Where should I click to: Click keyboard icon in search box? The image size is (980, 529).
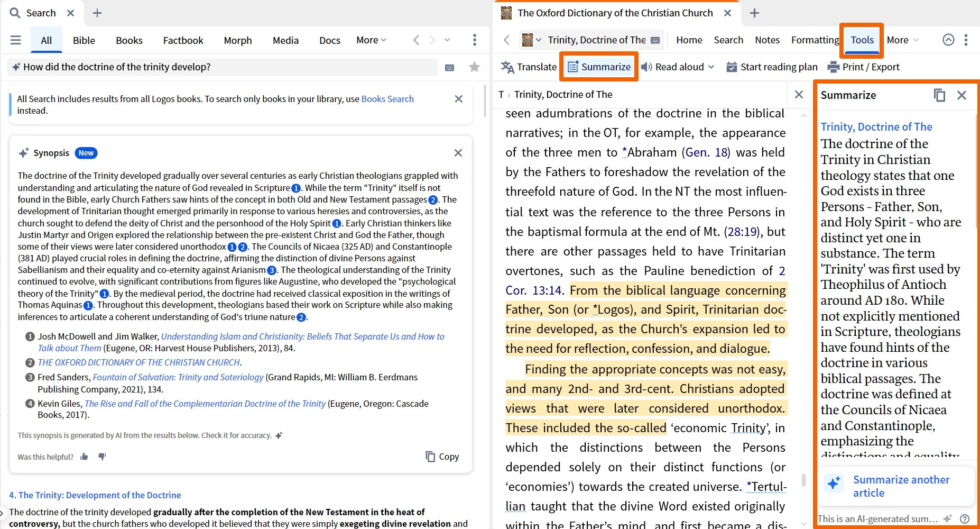pos(450,67)
